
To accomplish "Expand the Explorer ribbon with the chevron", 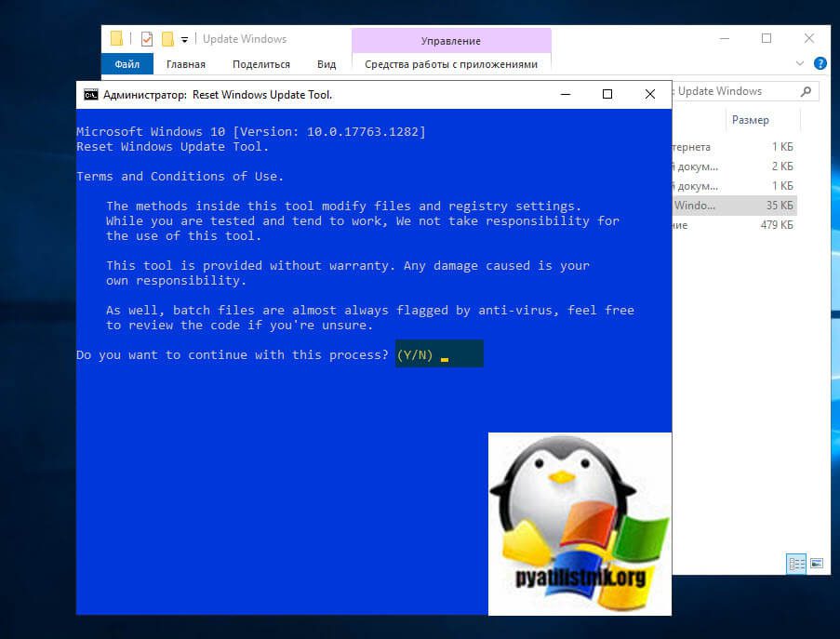I will click(800, 63).
